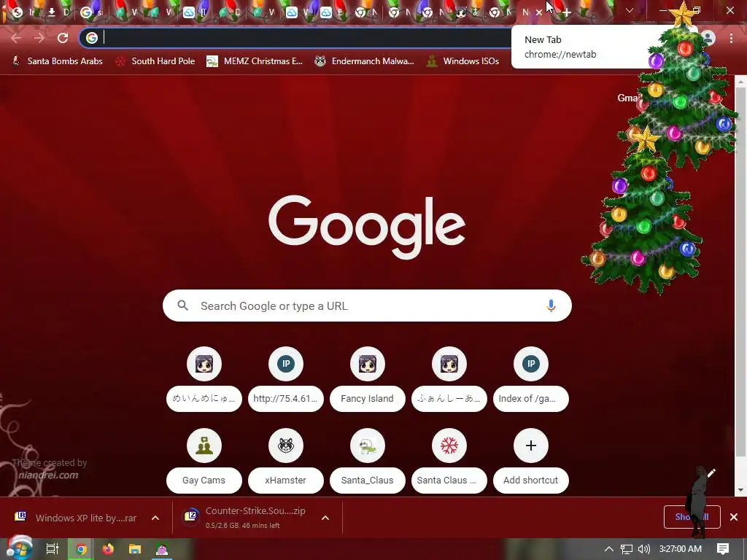Image resolution: width=747 pixels, height=560 pixels.
Task: Switch to the Google favicon tab
Action: (x=92, y=12)
